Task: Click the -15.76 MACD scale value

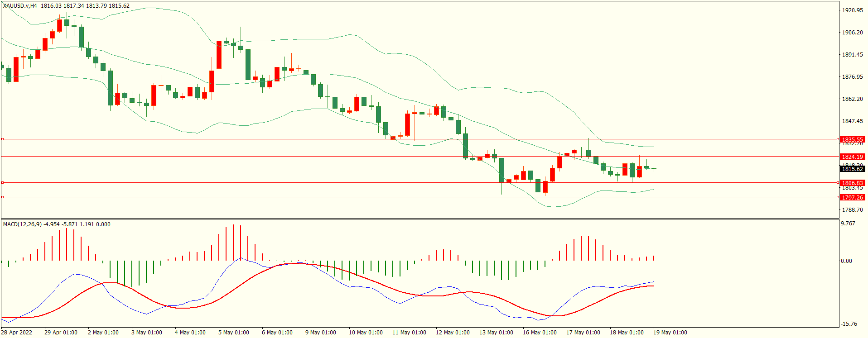Action: 849,324
